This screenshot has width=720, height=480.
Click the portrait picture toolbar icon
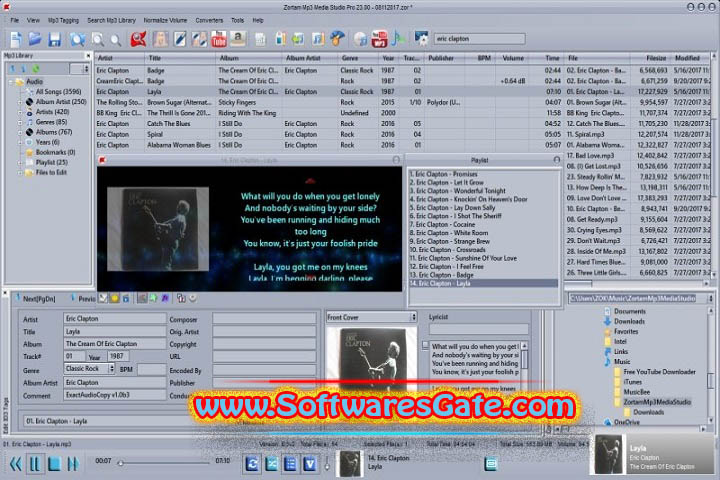[x=160, y=40]
